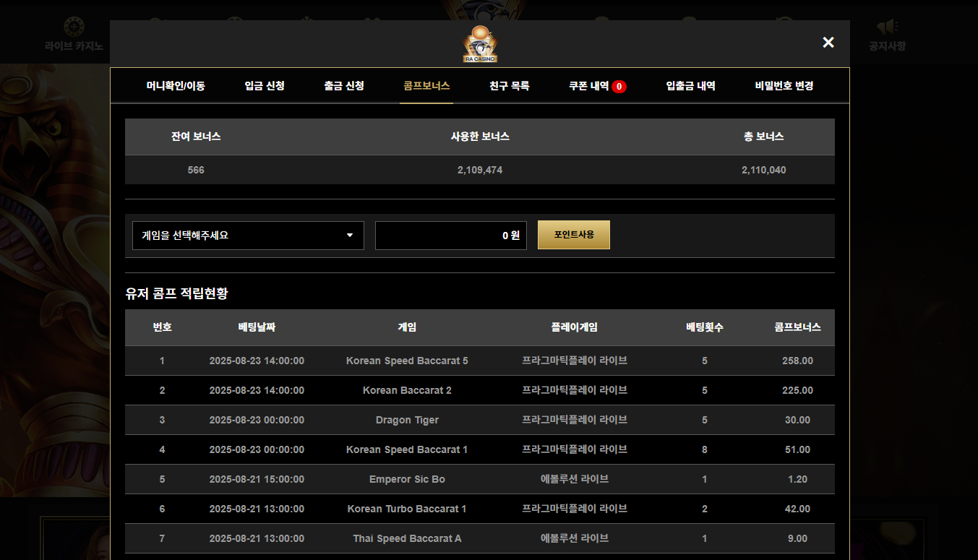978x560 pixels.
Task: Click the 30.00 comp bonus value
Action: (x=798, y=420)
